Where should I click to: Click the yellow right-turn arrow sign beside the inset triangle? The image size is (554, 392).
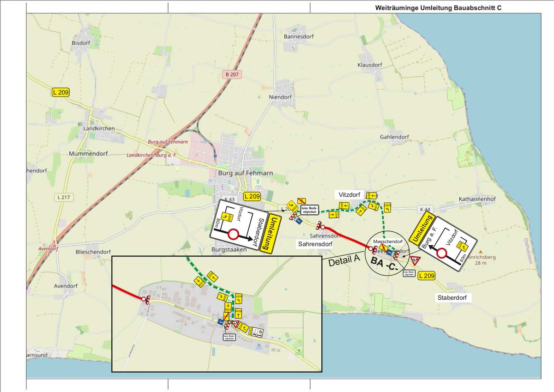tap(243, 327)
